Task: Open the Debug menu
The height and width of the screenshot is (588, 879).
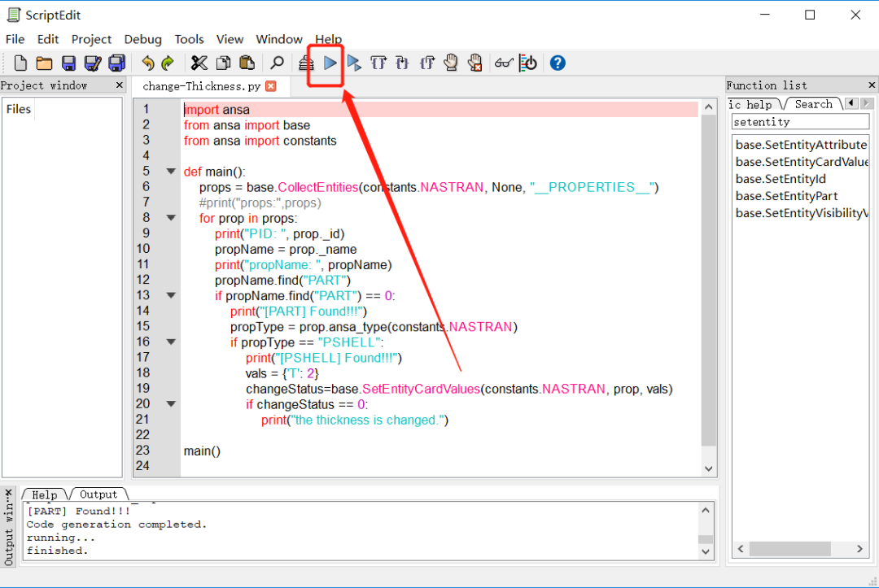Action: coord(143,39)
